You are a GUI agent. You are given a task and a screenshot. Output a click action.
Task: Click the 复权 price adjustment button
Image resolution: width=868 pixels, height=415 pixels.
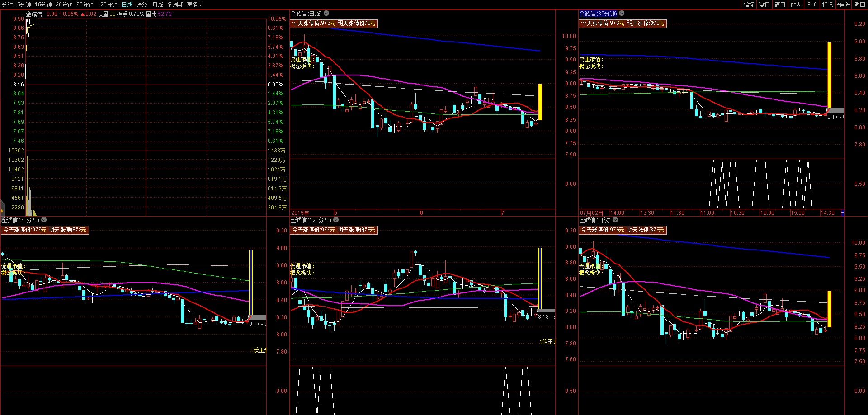(764, 5)
